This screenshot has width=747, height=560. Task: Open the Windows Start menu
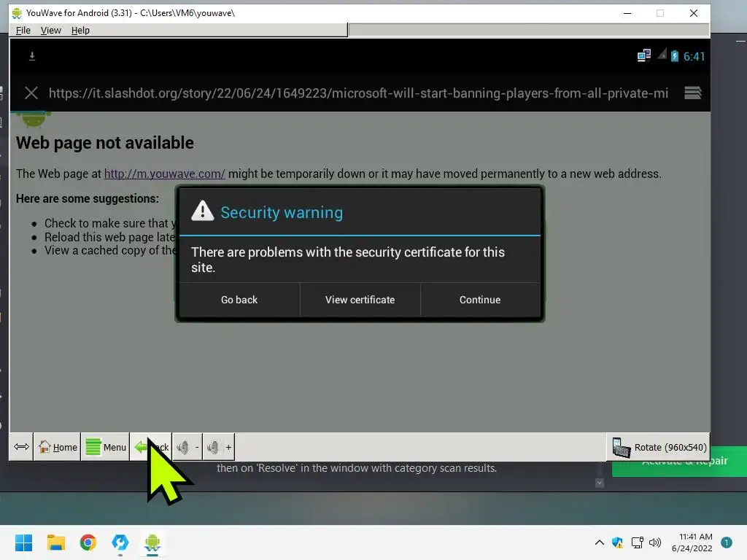pyautogui.click(x=23, y=542)
